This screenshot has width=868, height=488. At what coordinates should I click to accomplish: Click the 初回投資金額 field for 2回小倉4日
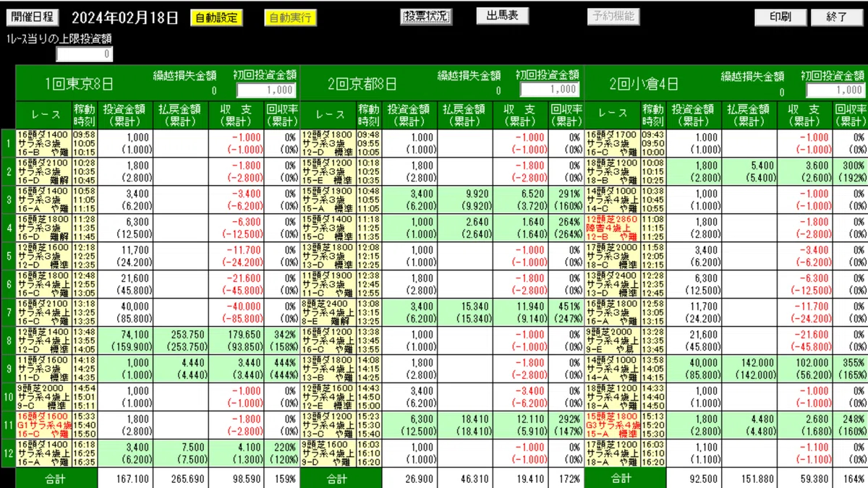point(835,90)
